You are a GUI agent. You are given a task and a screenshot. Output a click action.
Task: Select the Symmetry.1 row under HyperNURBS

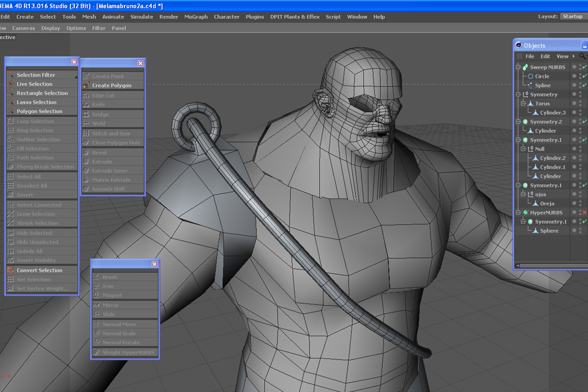click(x=551, y=222)
